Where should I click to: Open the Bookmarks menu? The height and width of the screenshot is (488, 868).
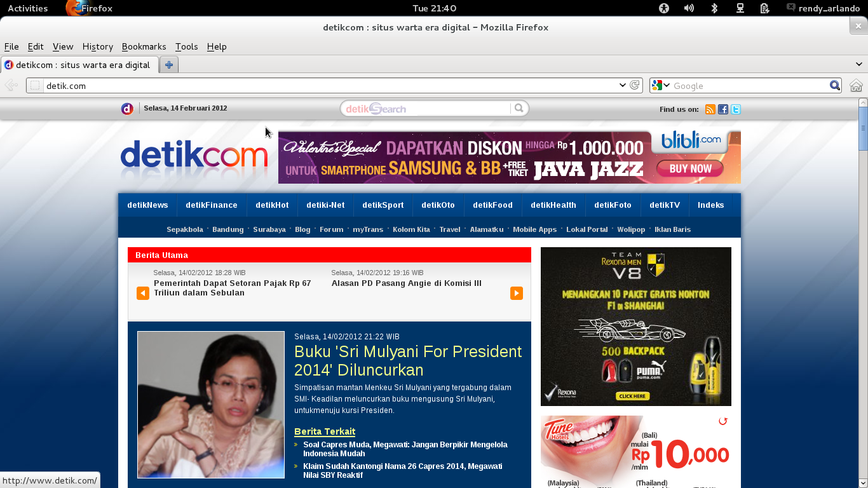[x=144, y=46]
